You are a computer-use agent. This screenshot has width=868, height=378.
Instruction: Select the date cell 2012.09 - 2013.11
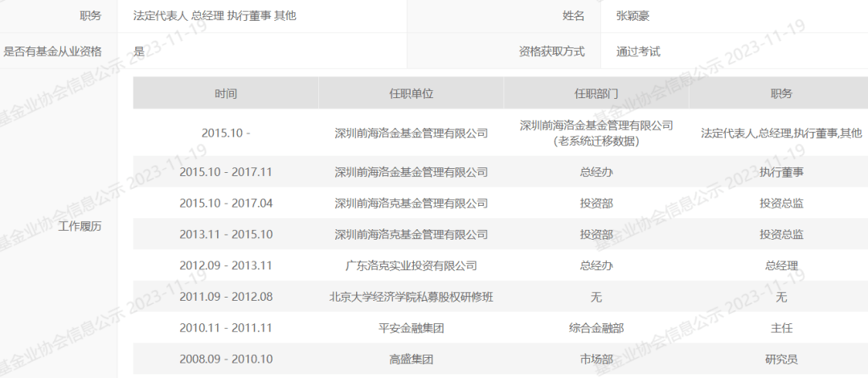point(226,265)
